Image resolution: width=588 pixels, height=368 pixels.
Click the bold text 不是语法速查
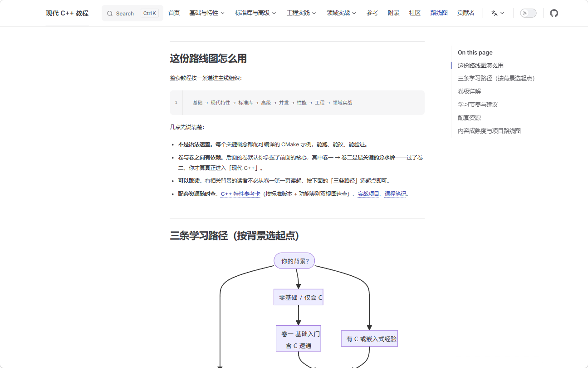(196, 144)
